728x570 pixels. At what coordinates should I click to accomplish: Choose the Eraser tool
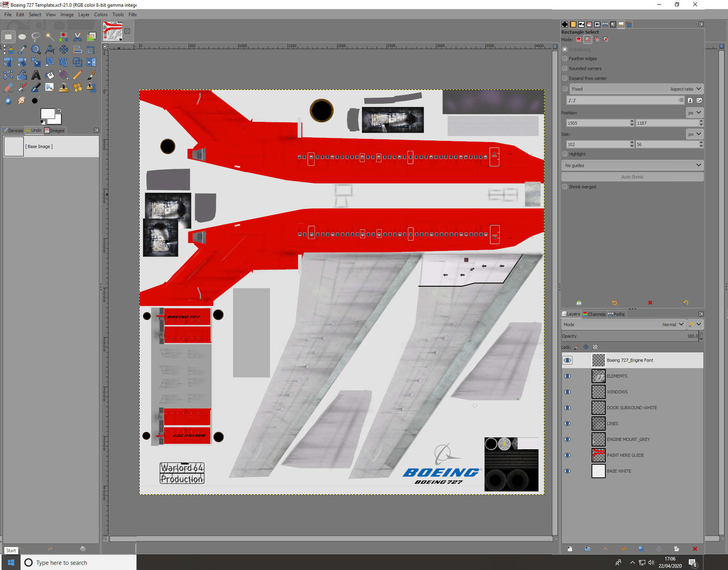click(8, 87)
